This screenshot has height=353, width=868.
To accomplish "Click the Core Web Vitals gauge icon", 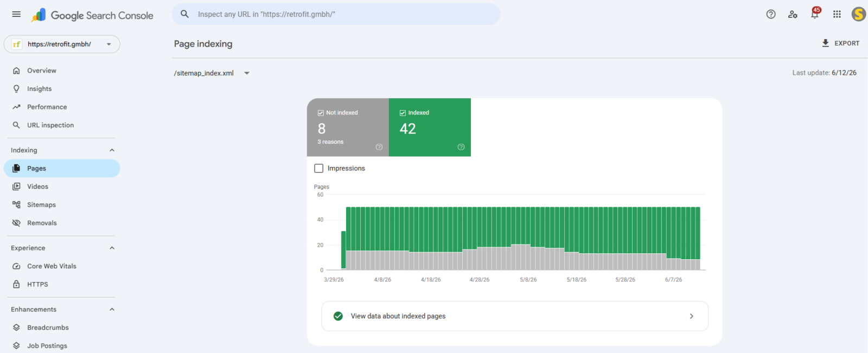I will tap(16, 266).
